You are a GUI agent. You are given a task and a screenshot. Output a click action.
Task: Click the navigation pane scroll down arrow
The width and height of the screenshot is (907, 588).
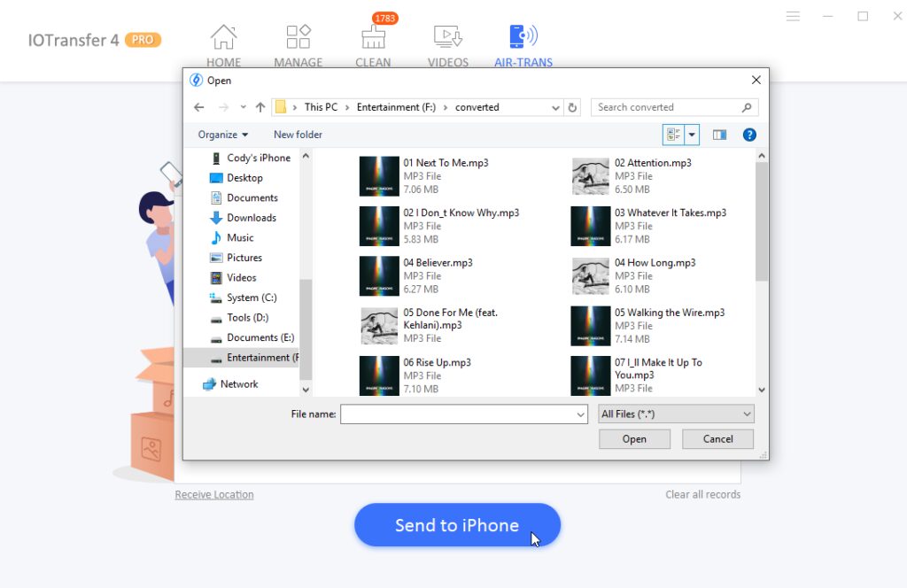(306, 391)
